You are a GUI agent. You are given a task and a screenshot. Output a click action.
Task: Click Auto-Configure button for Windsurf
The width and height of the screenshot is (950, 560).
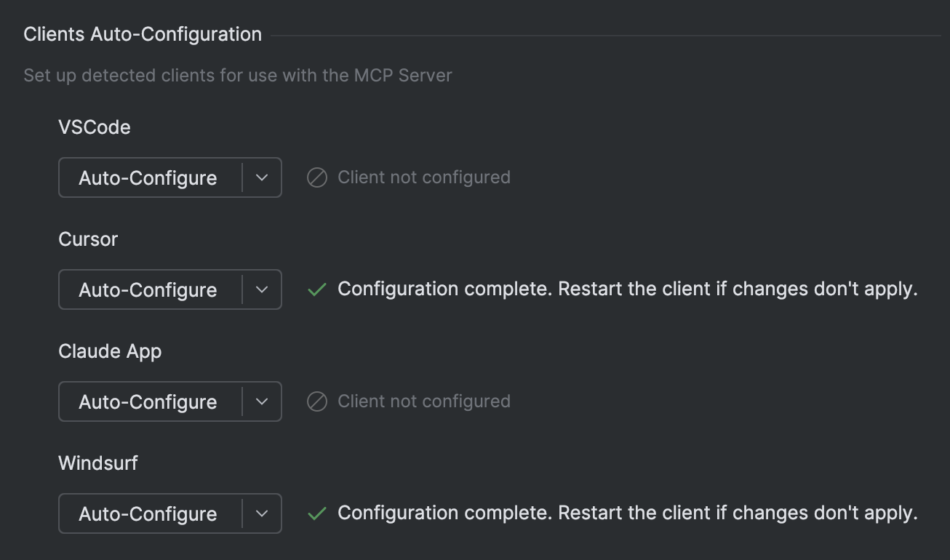tap(148, 514)
